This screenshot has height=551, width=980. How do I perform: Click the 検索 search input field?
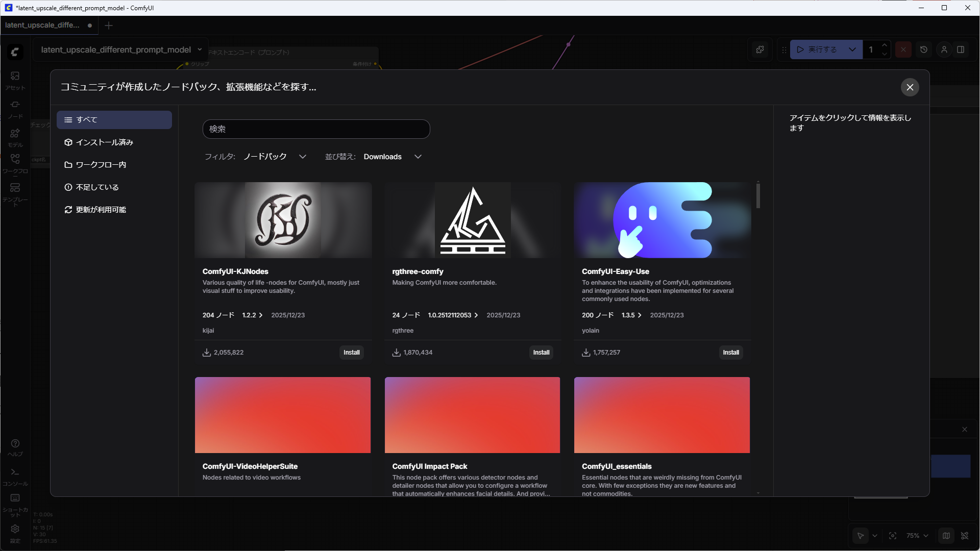tap(316, 129)
